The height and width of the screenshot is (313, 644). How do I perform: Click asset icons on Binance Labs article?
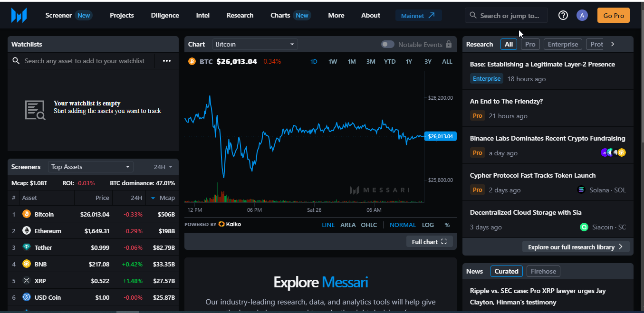coord(614,152)
